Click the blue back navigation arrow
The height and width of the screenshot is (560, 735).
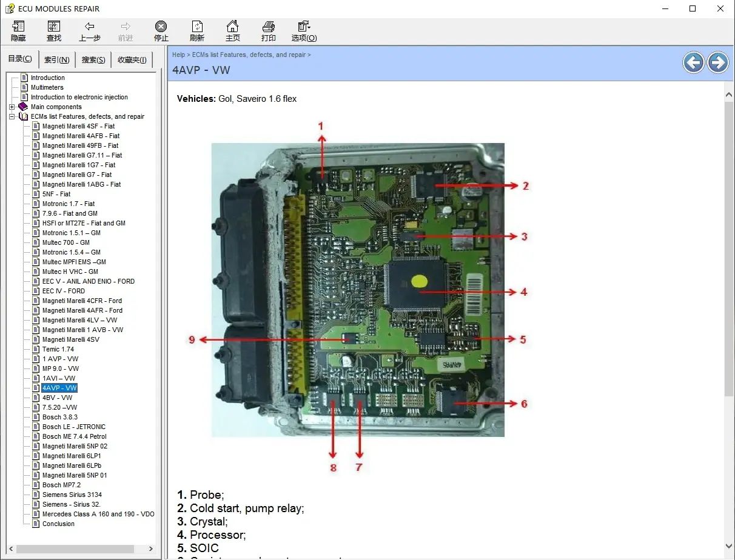(694, 62)
